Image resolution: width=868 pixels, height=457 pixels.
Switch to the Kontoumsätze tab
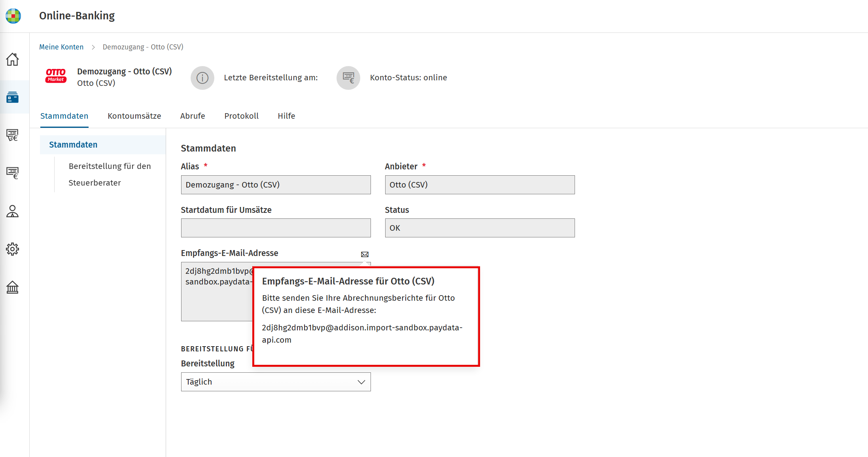pos(134,116)
